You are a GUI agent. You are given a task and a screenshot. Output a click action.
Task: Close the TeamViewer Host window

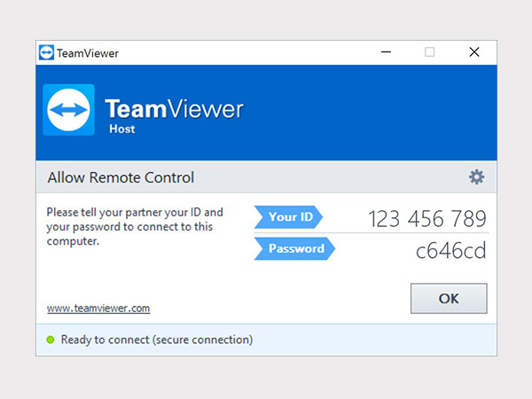[474, 52]
